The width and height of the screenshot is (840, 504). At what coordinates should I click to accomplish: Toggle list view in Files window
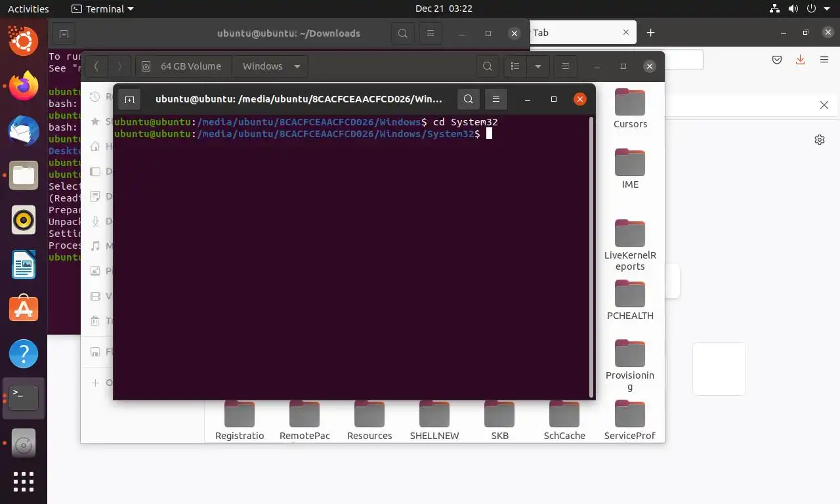[x=515, y=66]
